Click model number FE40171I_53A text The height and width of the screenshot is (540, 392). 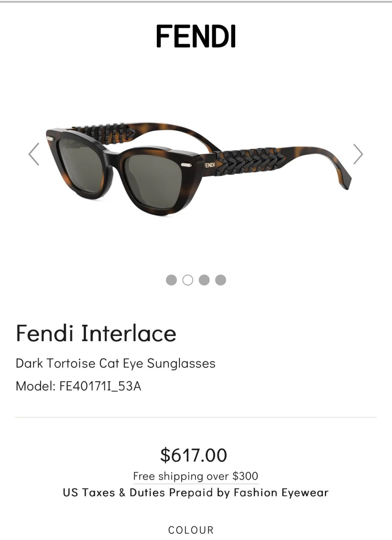click(x=100, y=386)
